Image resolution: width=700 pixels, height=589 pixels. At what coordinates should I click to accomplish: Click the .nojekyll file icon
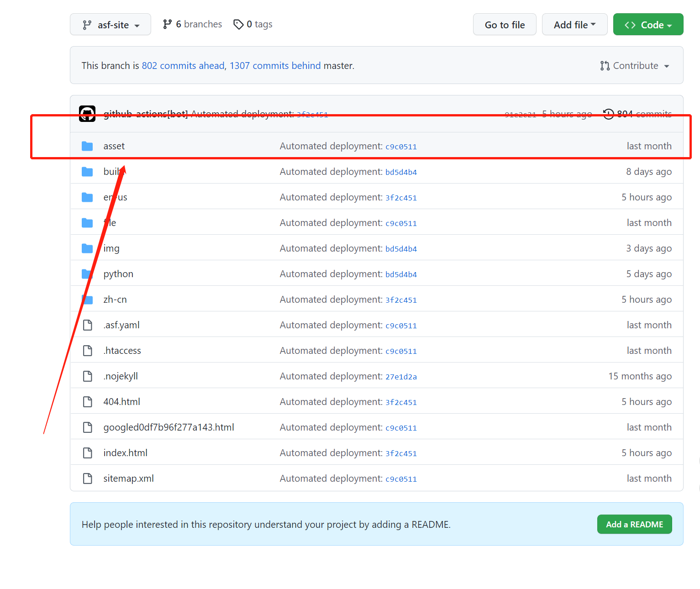pyautogui.click(x=87, y=376)
